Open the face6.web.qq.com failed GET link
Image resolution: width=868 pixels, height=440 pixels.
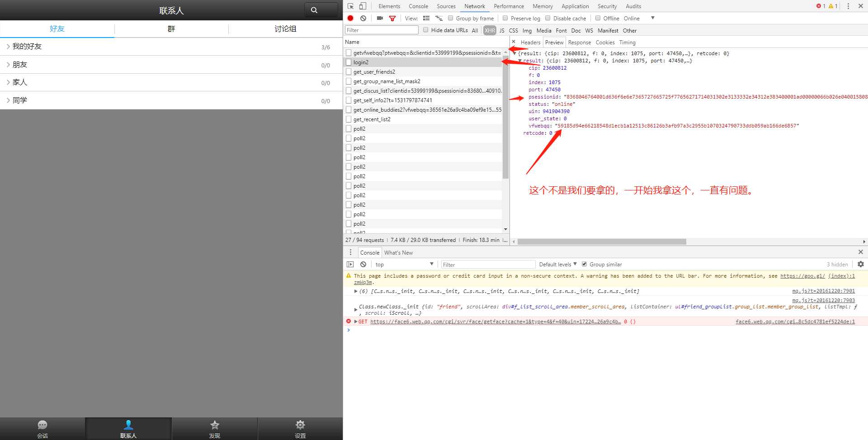click(x=495, y=322)
